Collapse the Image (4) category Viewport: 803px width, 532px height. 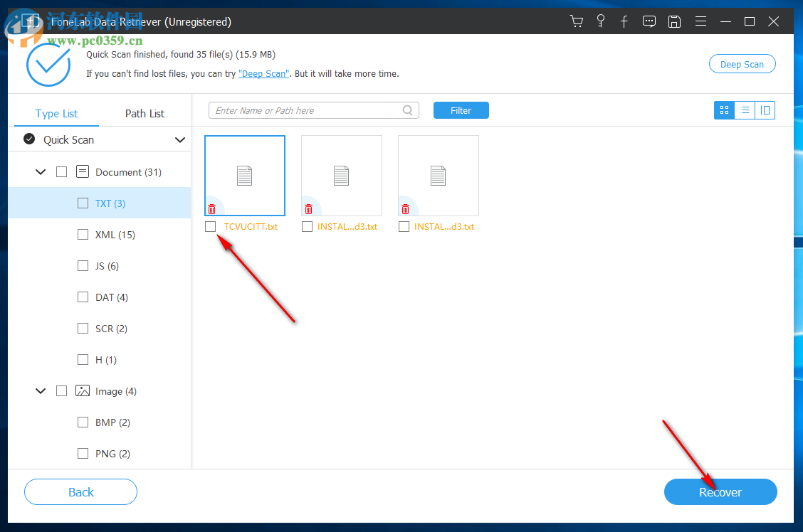pos(41,390)
